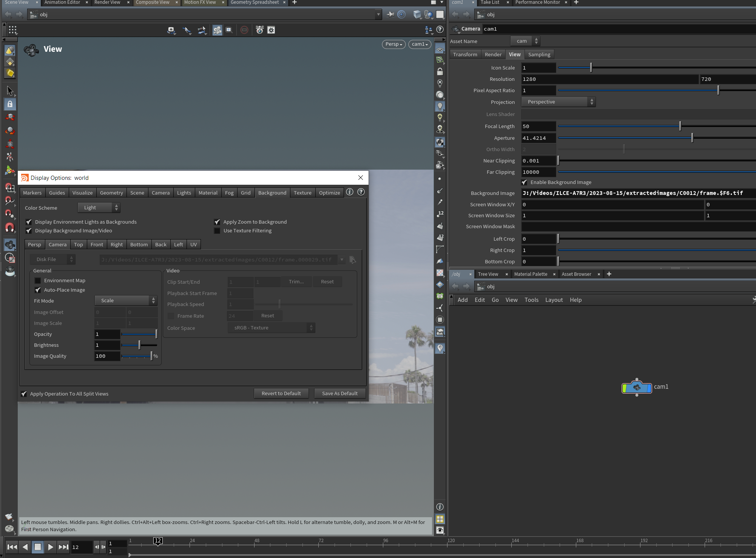Uncheck Apply Zoom to Background
The height and width of the screenshot is (558, 756).
click(x=217, y=222)
